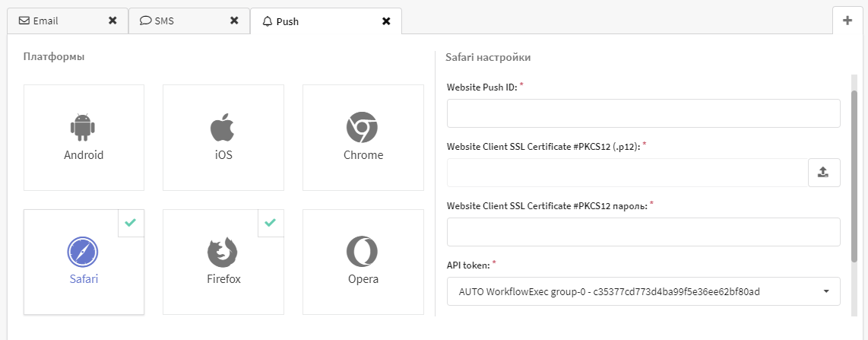The height and width of the screenshot is (340, 868).
Task: Focus the Website Push ID field
Action: click(644, 113)
